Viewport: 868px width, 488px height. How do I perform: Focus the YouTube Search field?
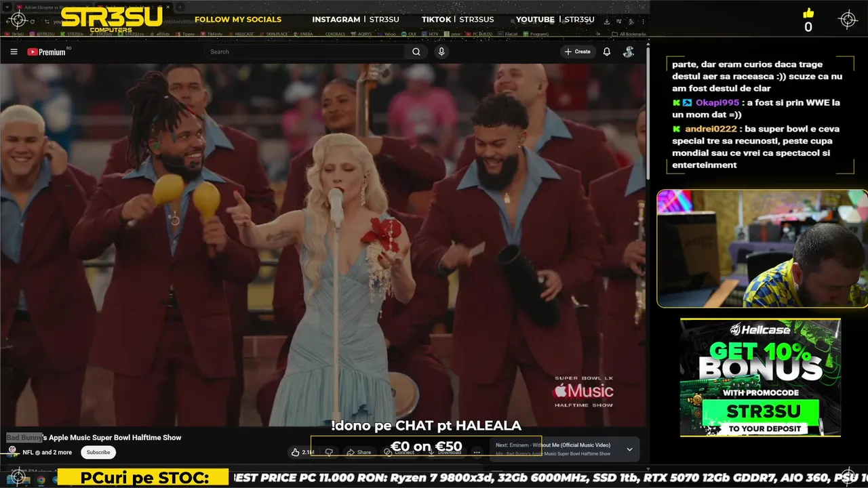pyautogui.click(x=305, y=52)
